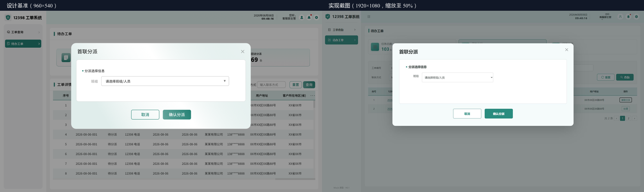Click the user avatar icon in the right implementation header
This screenshot has width=644, height=192.
pos(620,16)
